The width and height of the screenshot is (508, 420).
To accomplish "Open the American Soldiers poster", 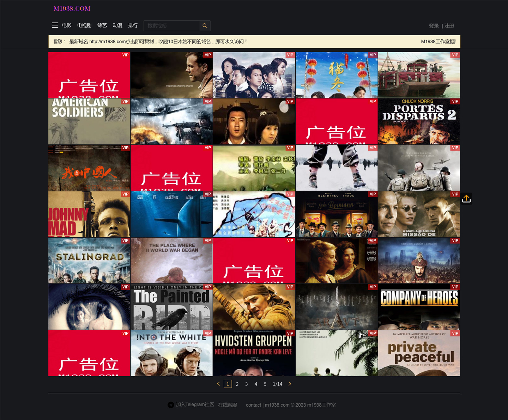I will click(89, 121).
